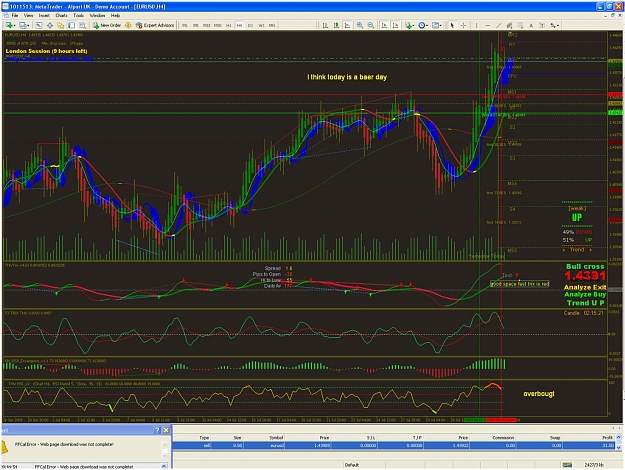
Task: Open the File menu
Action: point(15,16)
